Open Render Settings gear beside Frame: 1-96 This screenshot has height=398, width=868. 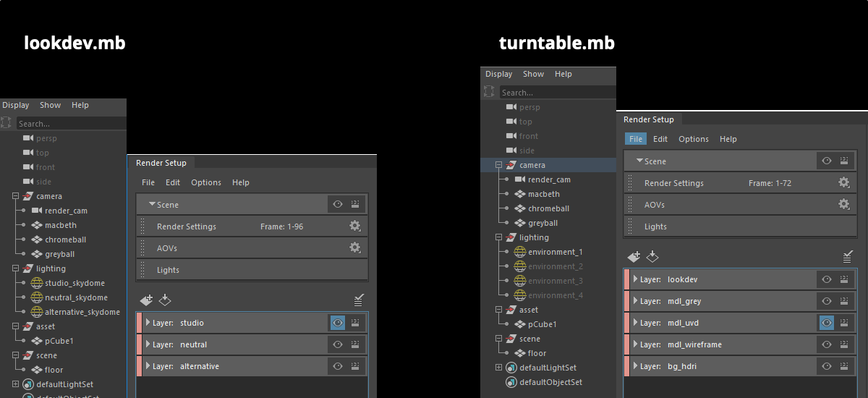(354, 226)
